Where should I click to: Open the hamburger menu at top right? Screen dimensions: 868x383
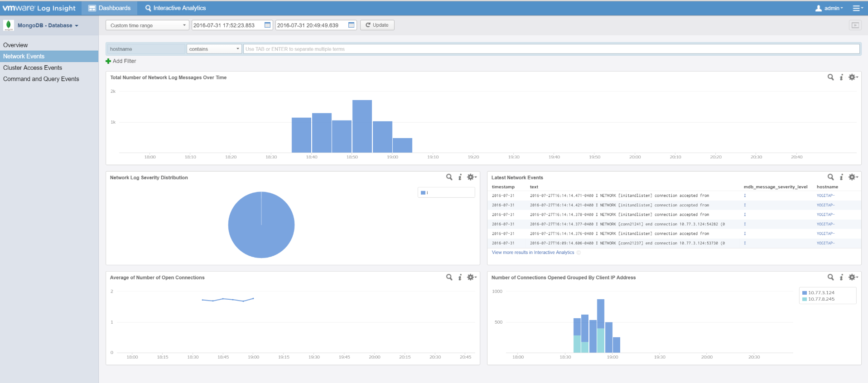(857, 8)
